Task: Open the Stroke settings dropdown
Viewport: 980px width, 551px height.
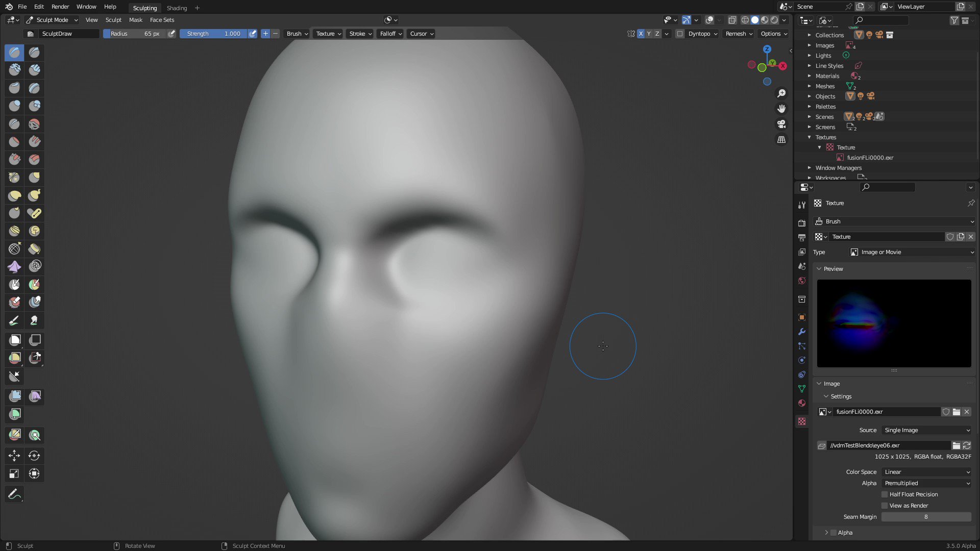Action: pos(360,34)
